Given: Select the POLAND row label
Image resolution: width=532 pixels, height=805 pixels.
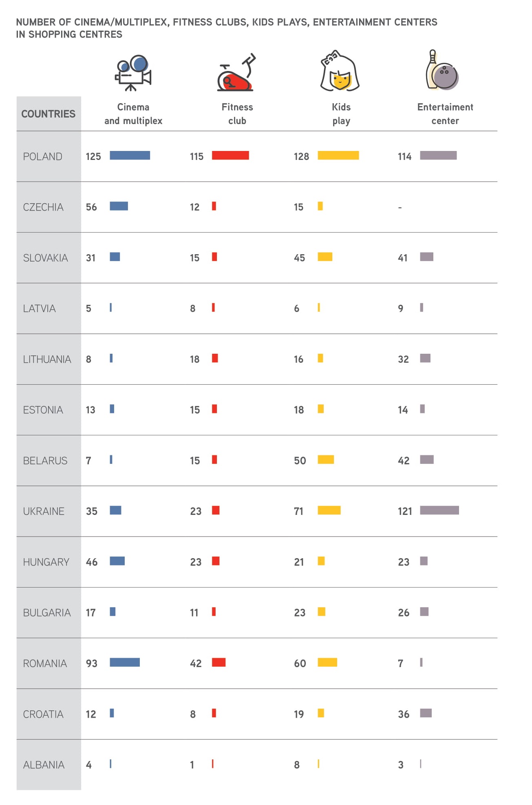Looking at the screenshot, I should click(43, 157).
